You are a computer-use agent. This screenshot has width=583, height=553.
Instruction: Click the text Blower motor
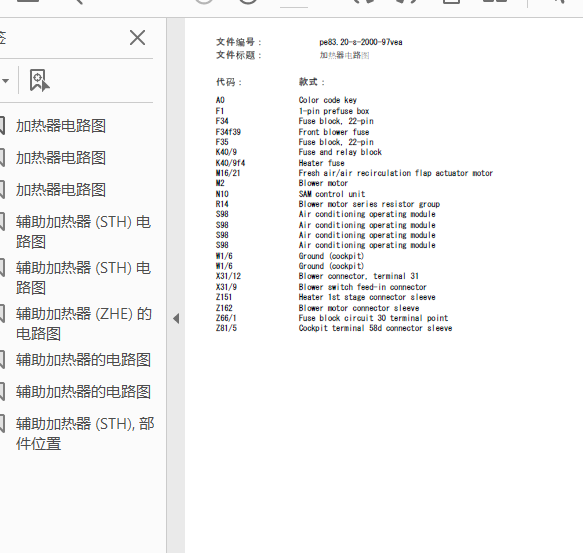click(323, 183)
